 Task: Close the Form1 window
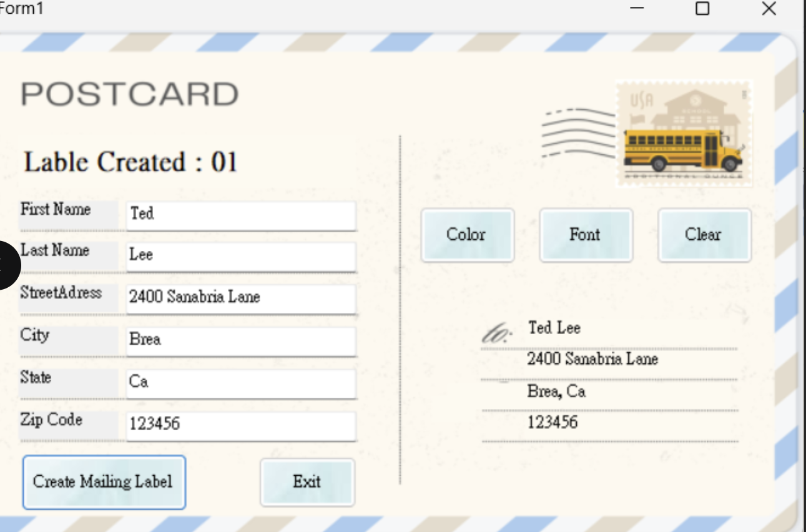pos(769,9)
